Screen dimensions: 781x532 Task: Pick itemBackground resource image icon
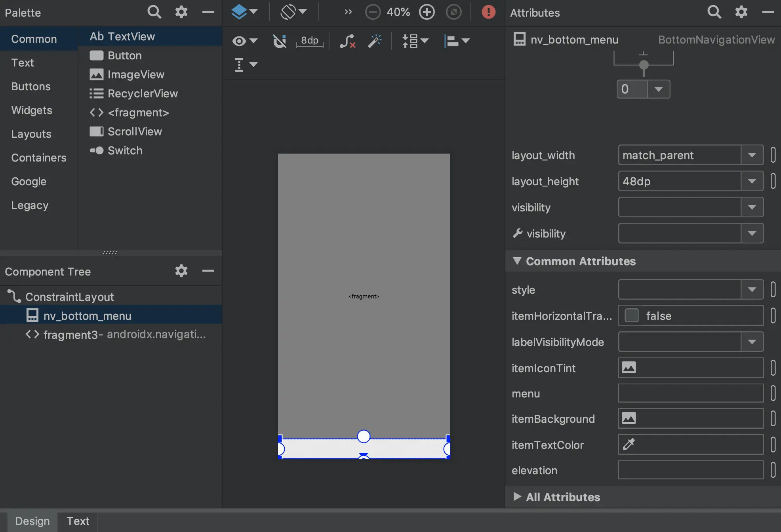[x=629, y=418]
